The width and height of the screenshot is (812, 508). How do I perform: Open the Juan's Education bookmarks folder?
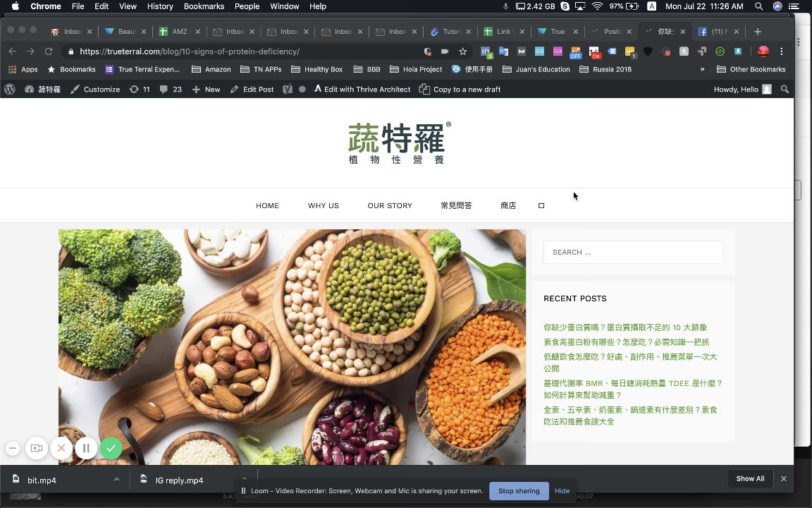pos(536,69)
